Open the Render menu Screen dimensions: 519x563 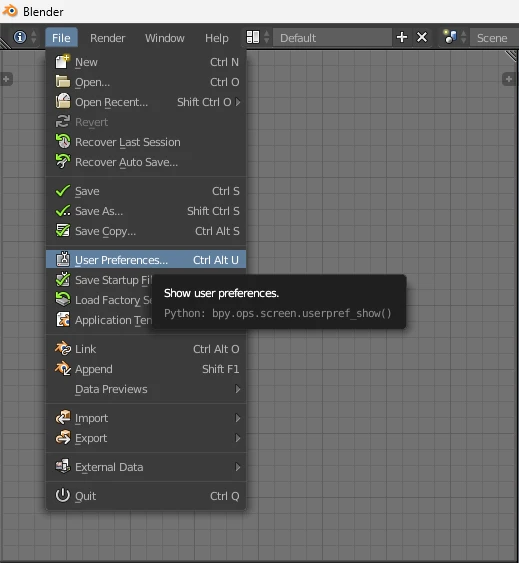point(107,38)
